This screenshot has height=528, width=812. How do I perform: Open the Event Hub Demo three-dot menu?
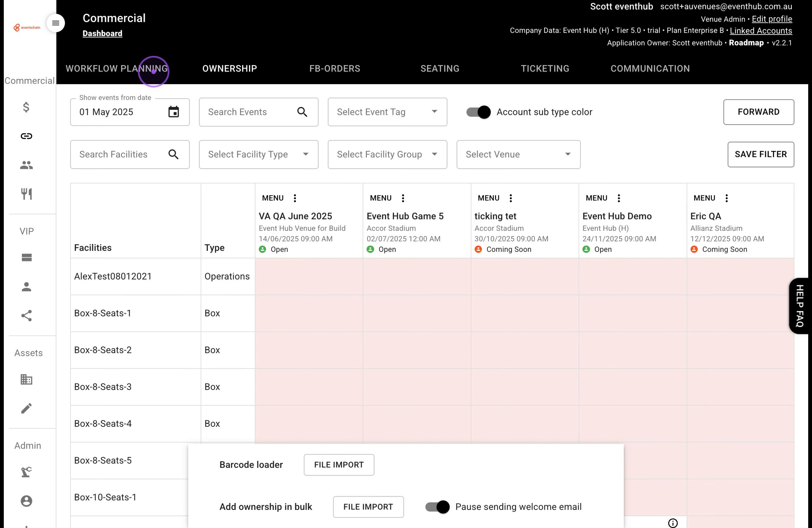pyautogui.click(x=619, y=198)
